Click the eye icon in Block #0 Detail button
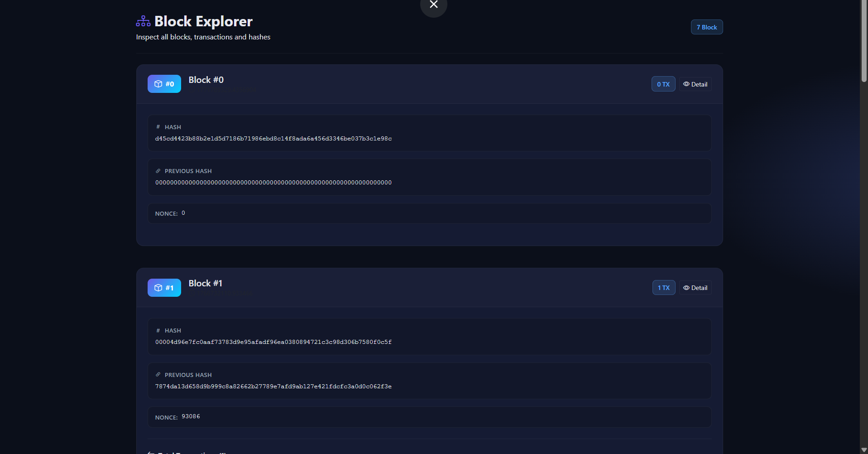This screenshot has width=868, height=454. 686,84
